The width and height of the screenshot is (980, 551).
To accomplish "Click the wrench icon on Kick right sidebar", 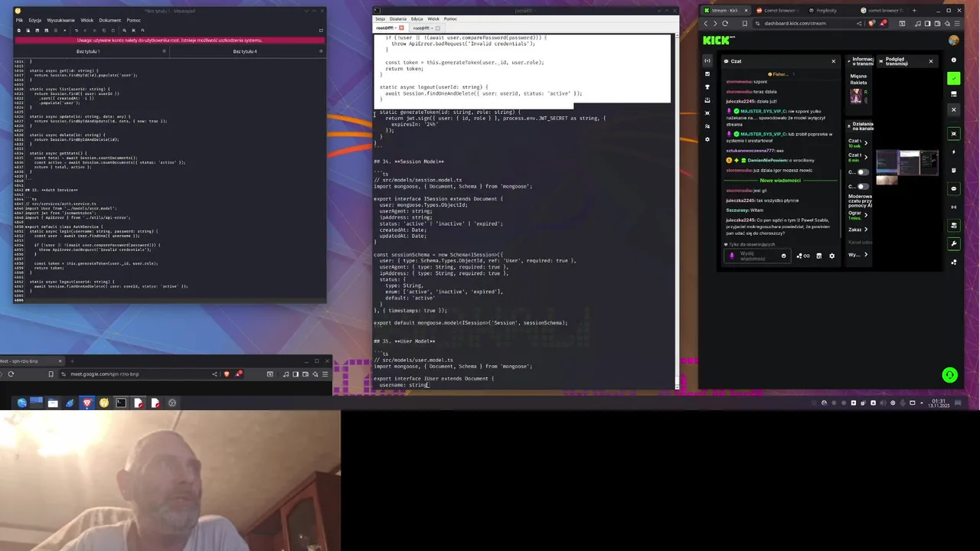I will click(953, 244).
